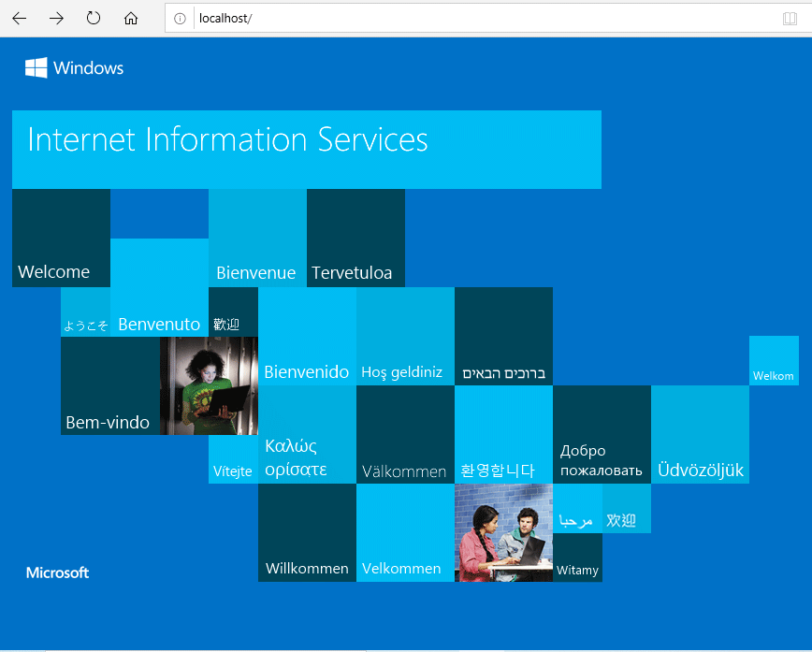Click the site information icon in address bar

coord(178,17)
